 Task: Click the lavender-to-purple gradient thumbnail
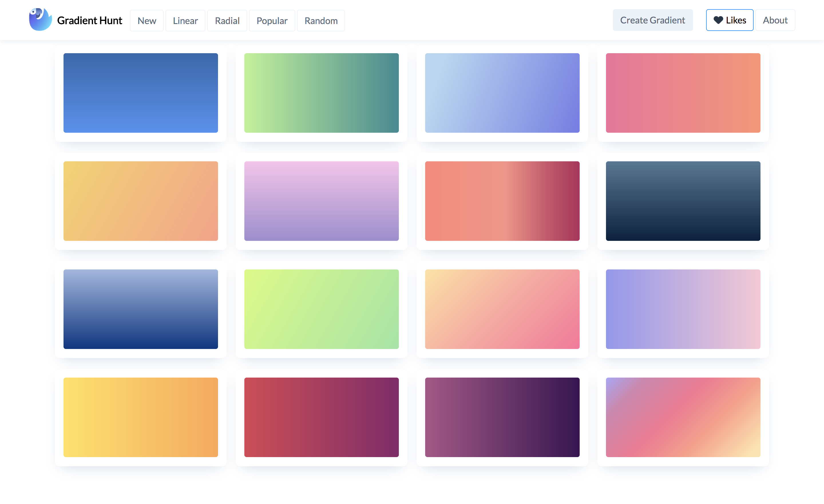point(321,200)
